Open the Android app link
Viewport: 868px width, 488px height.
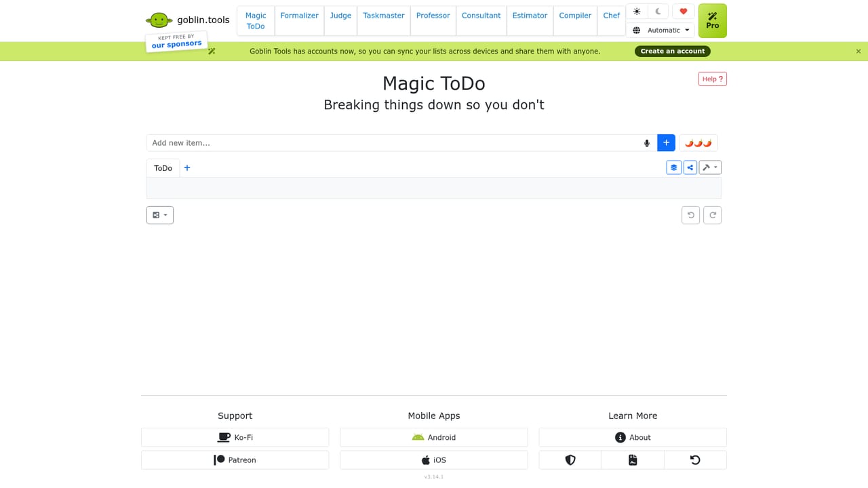pos(434,437)
